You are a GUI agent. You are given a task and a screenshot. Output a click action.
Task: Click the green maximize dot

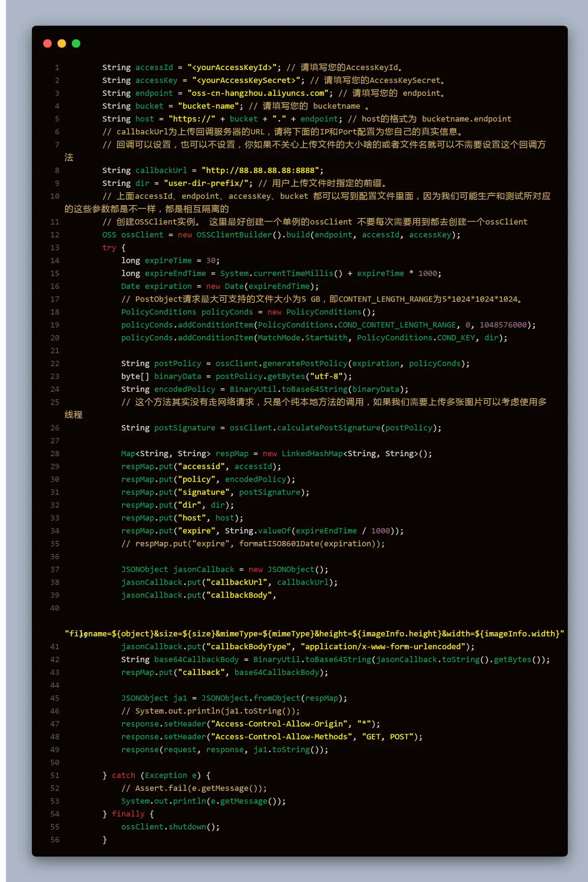pyautogui.click(x=76, y=44)
